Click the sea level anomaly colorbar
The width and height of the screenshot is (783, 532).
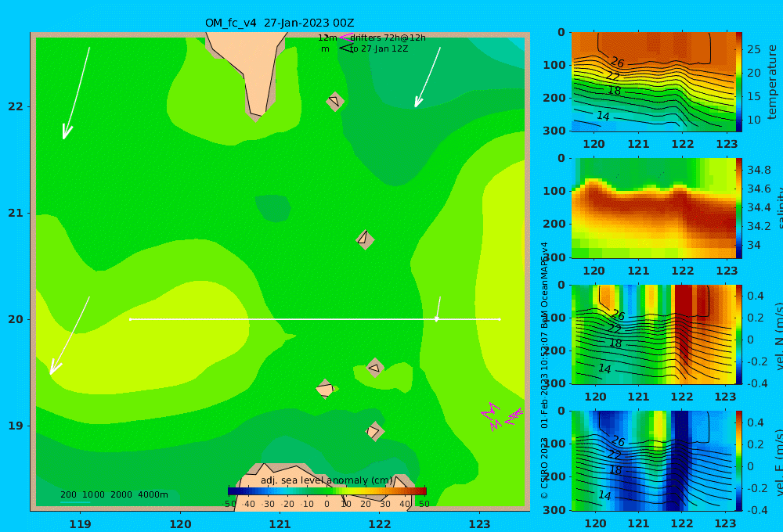click(x=327, y=491)
